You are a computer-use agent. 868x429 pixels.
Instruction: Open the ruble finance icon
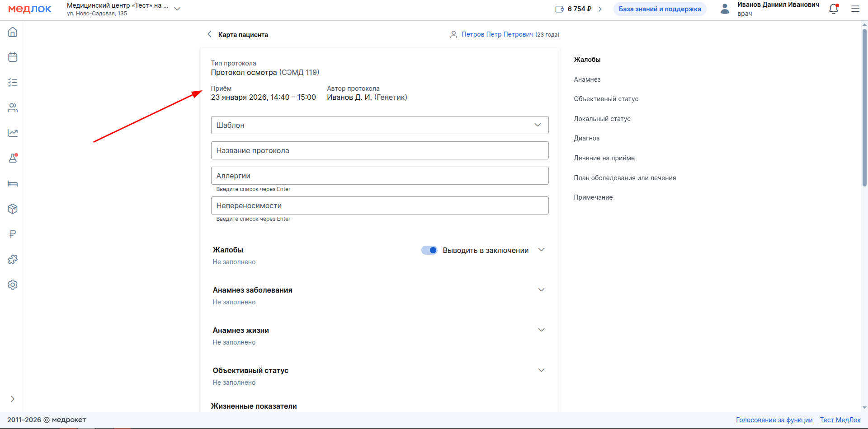pyautogui.click(x=13, y=234)
